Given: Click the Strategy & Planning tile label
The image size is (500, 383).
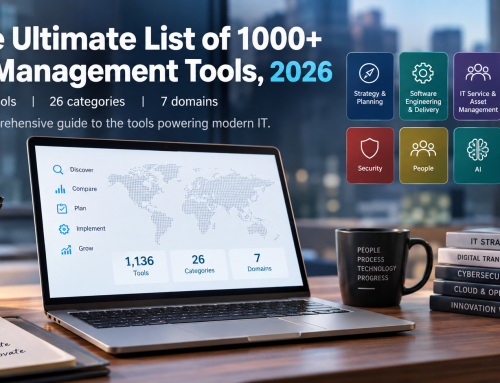Looking at the screenshot, I should point(370,98).
